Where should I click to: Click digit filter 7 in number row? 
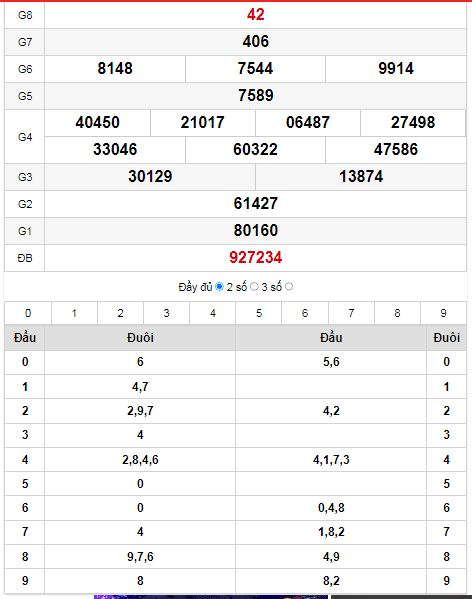point(351,313)
